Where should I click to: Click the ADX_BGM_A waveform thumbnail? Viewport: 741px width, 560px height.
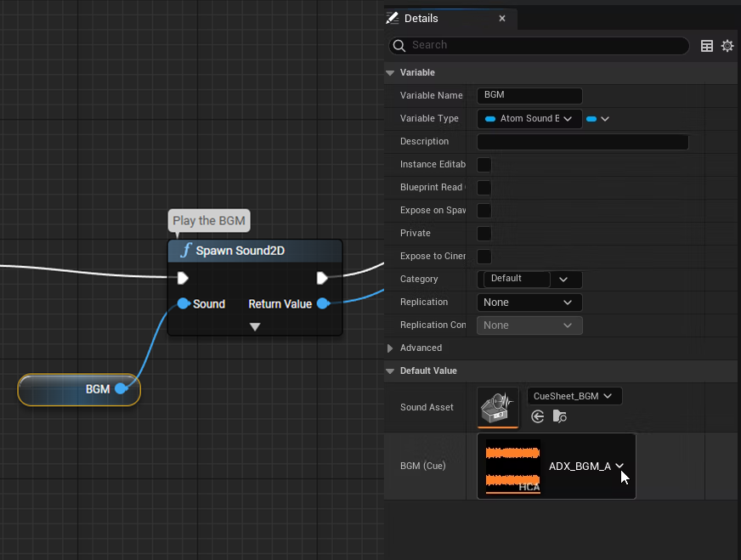click(512, 466)
